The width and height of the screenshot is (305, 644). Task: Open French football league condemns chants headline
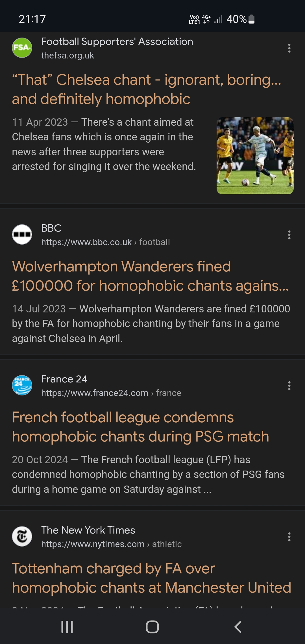pos(140,427)
